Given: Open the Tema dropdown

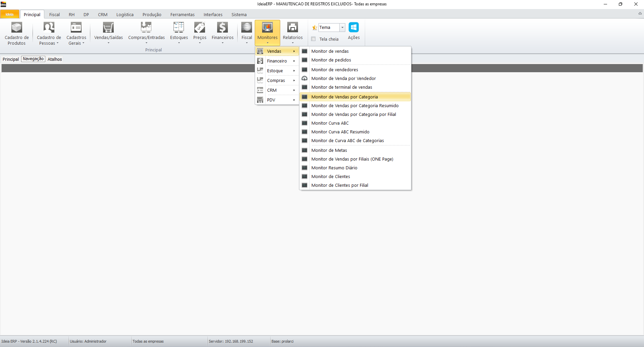Looking at the screenshot, I should (x=342, y=28).
